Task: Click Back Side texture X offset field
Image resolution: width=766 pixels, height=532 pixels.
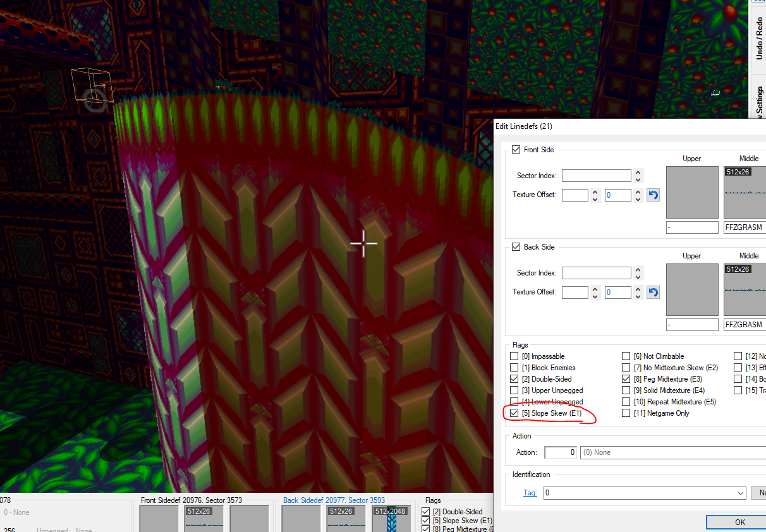Action: click(x=575, y=293)
